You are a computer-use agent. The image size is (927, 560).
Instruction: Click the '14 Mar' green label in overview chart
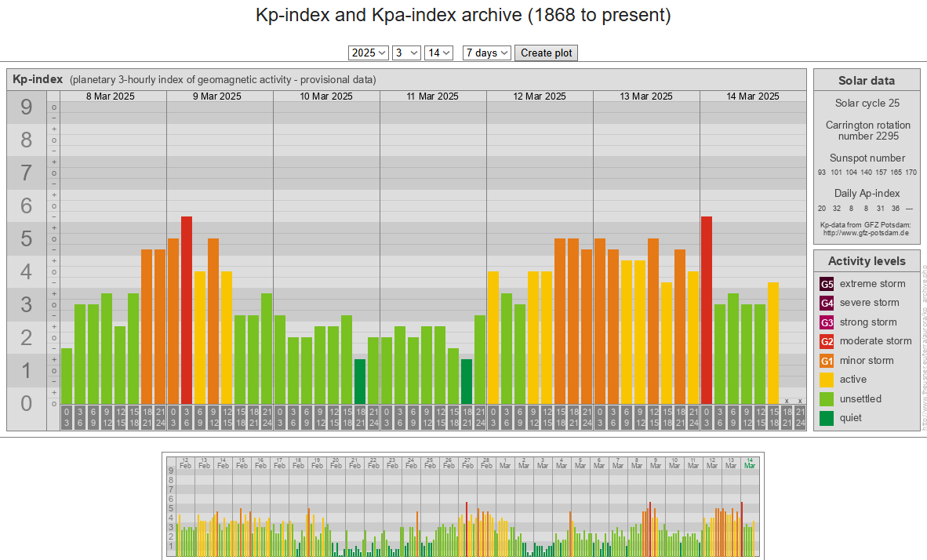[x=750, y=463]
